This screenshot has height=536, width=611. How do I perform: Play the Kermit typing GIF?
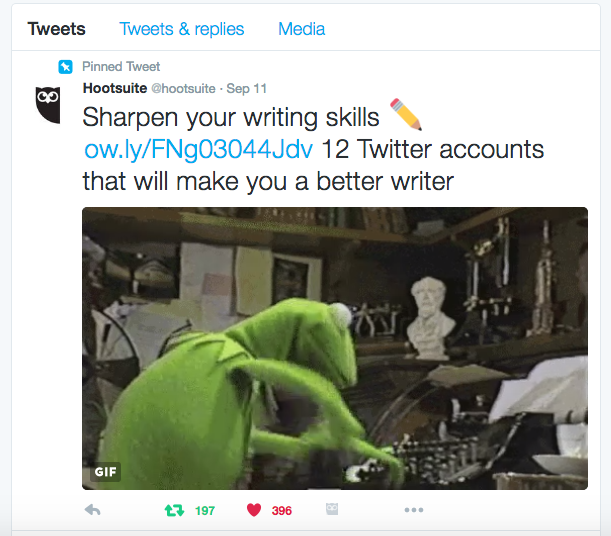pos(335,348)
